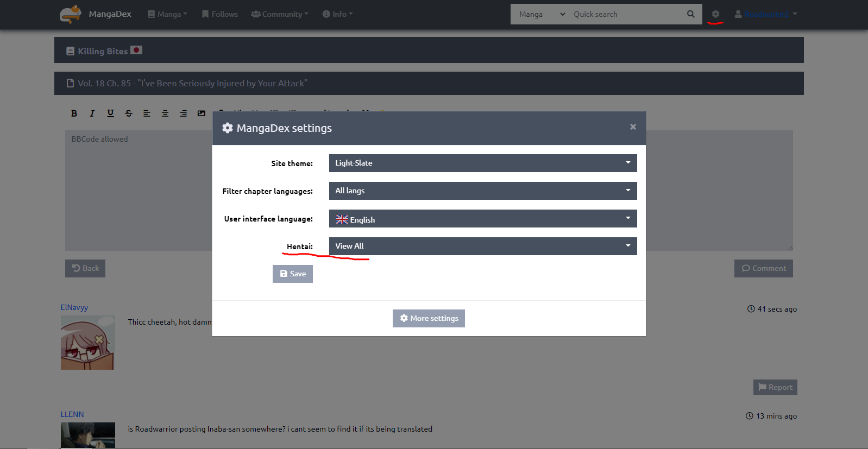Toggle bold formatting in editor toolbar
Screen dimensions: 868x449
(x=74, y=113)
